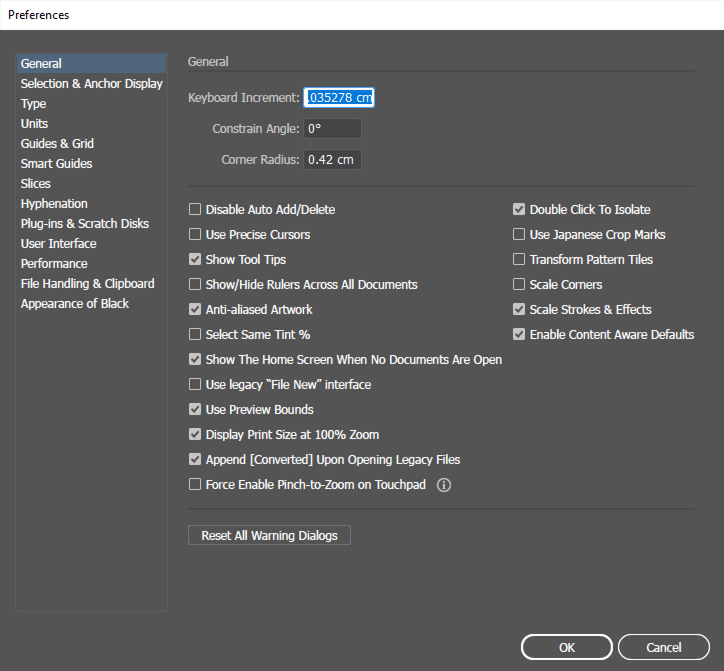Select User Interface preferences category
The image size is (724, 671).
58,244
